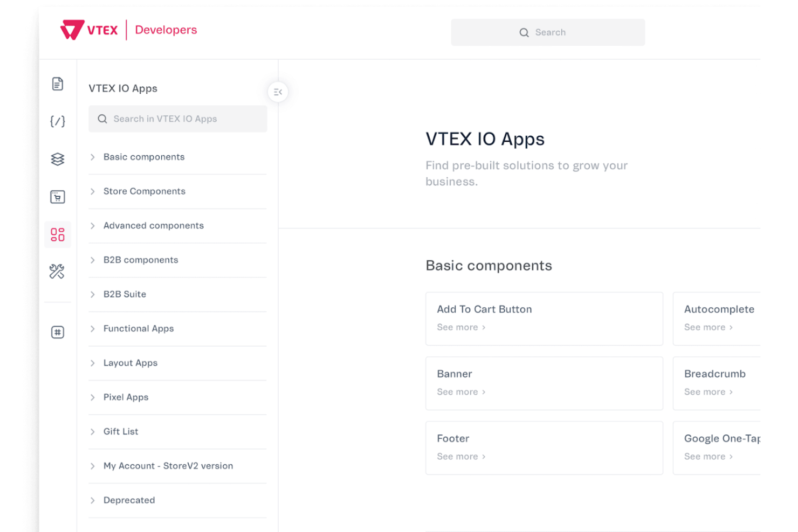
Task: Open the Guides documentation icon in sidebar
Action: click(57, 84)
